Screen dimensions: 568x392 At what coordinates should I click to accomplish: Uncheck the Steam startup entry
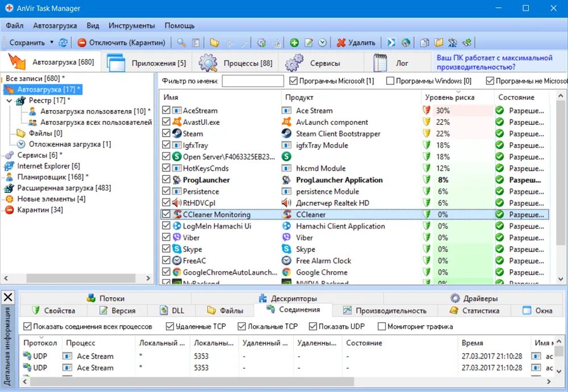pyautogui.click(x=166, y=133)
